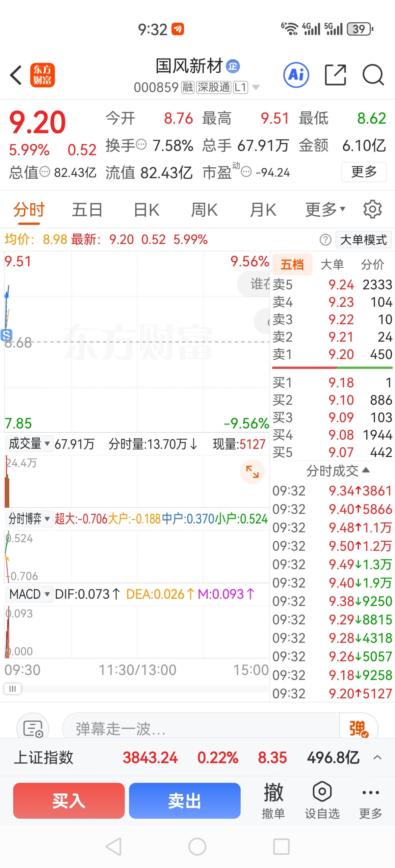Tap the 设自选 watchlist icon
395x868 pixels.
[x=322, y=800]
